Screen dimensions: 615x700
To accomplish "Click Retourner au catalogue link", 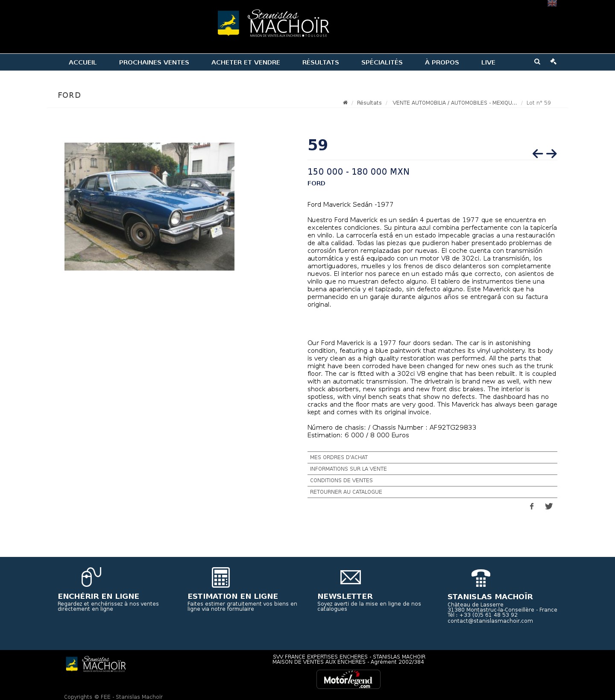I will pyautogui.click(x=432, y=492).
